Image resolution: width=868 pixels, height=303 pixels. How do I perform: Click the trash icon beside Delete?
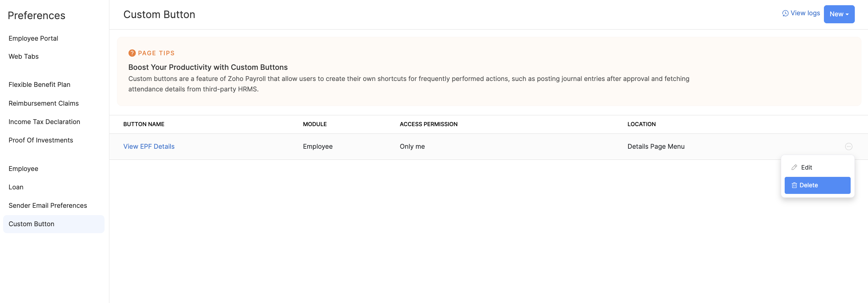click(794, 186)
